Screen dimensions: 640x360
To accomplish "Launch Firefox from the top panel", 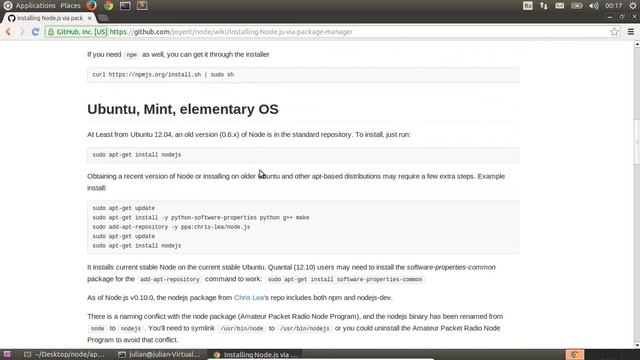I will (x=91, y=5).
